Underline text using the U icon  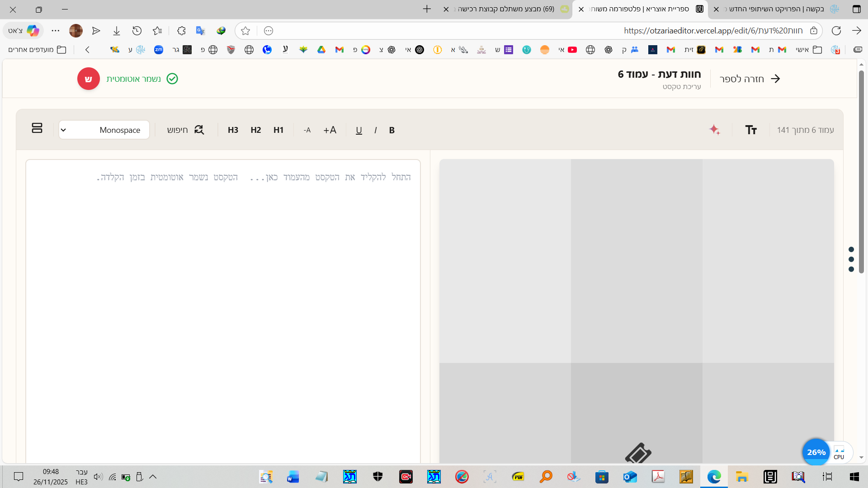(x=359, y=130)
